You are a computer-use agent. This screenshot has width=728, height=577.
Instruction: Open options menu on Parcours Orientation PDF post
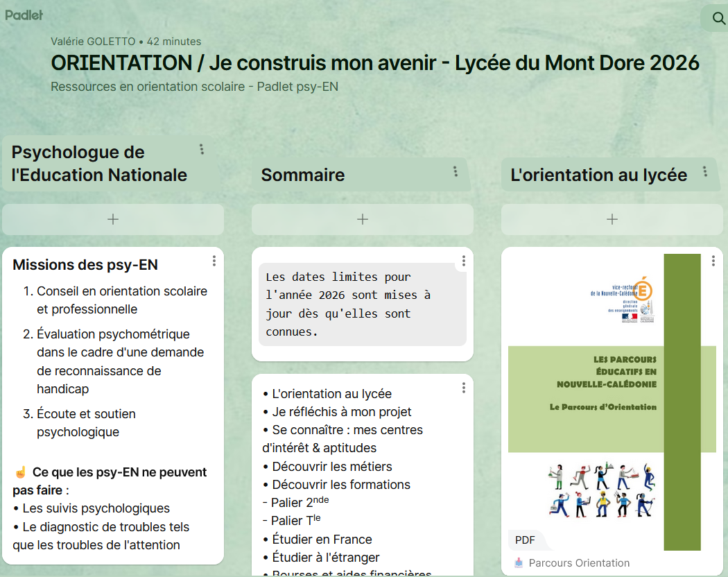pyautogui.click(x=713, y=261)
